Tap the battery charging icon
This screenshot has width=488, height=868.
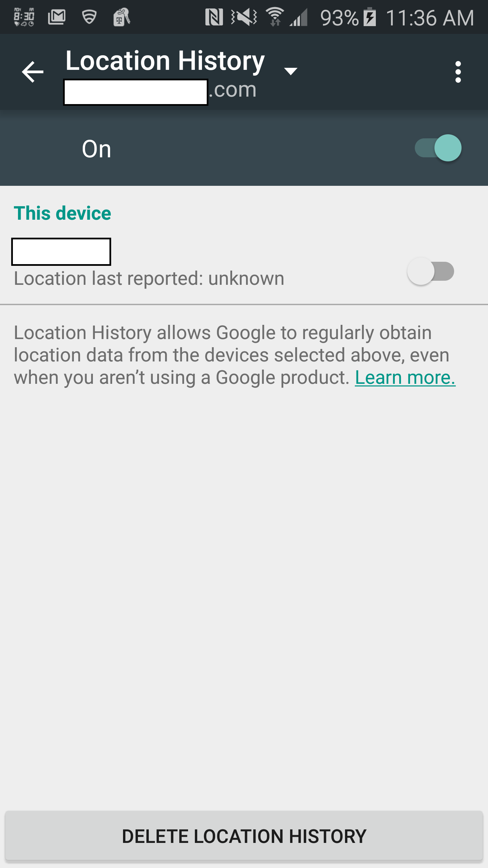[x=370, y=17]
